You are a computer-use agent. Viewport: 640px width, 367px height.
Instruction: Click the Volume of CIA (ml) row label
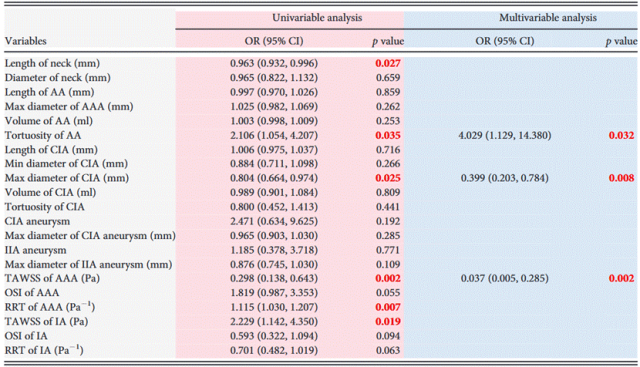click(x=50, y=192)
